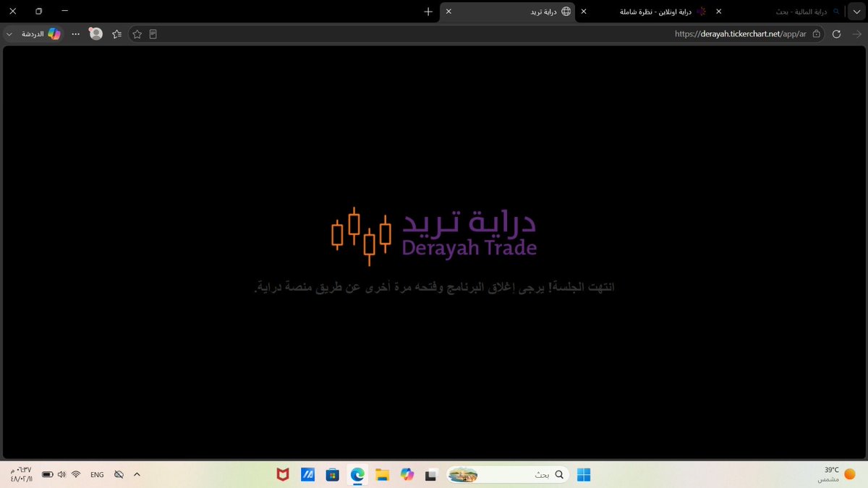Open the favorites list icon
The image size is (868, 488).
coord(116,34)
